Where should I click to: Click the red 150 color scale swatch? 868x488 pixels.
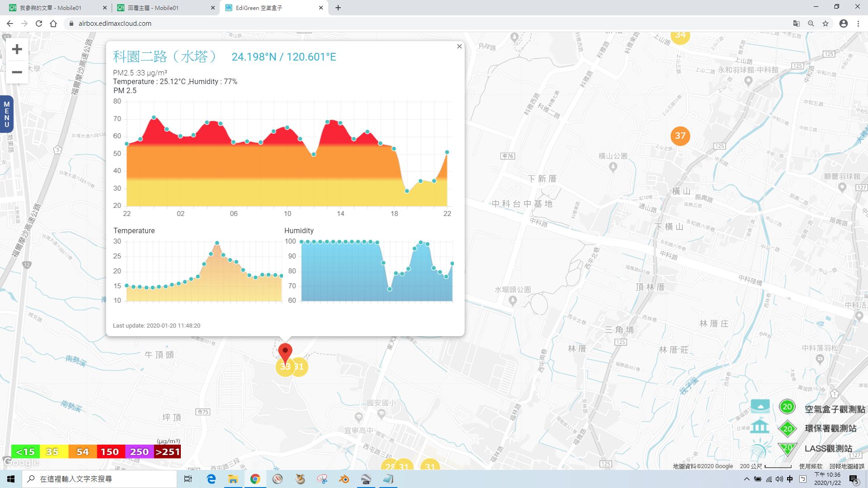coord(110,451)
